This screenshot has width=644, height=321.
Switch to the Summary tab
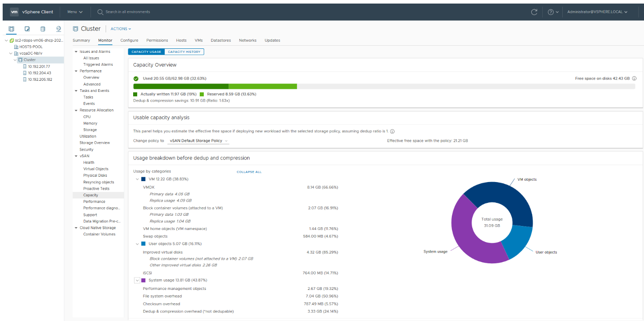[81, 40]
